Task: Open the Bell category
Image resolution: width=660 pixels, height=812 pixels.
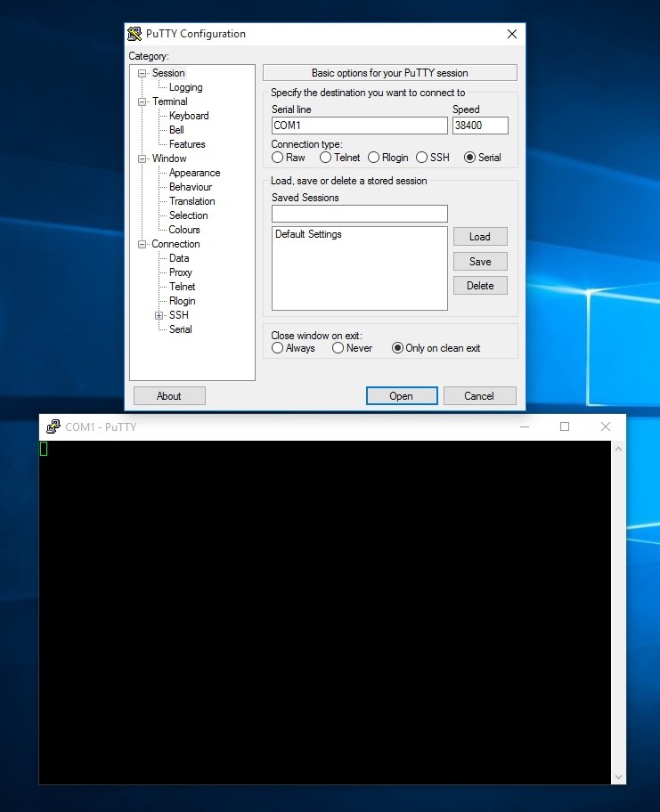Action: click(x=176, y=130)
